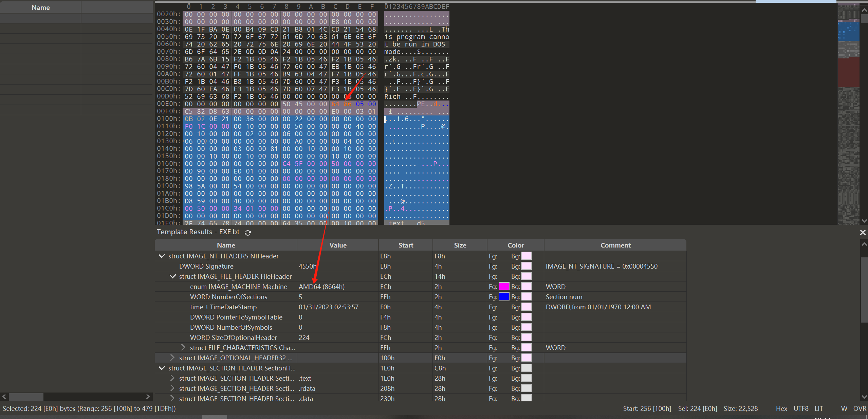Screen dimensions: 868x419
Task: Click the Value column header
Action: [x=337, y=245]
